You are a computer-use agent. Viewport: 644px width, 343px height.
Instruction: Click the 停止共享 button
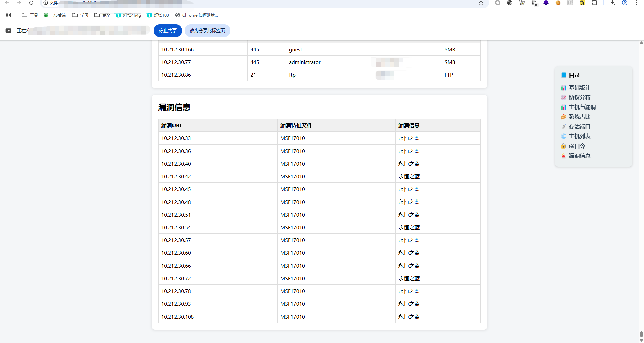tap(167, 31)
